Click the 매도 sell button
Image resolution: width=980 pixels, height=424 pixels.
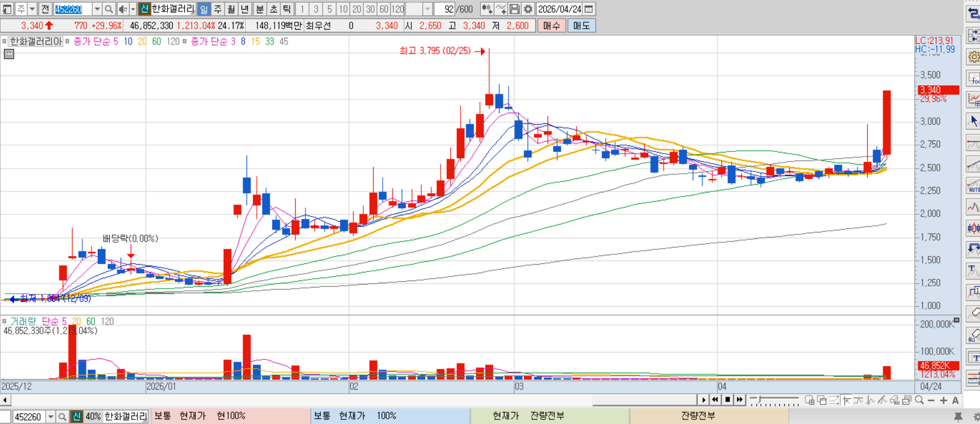tap(581, 26)
